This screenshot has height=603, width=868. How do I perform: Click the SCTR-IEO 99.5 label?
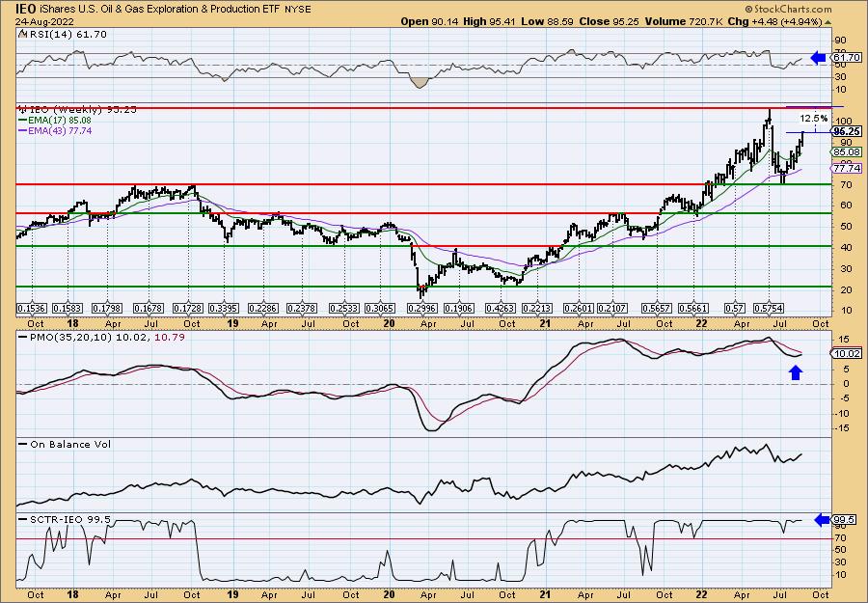click(x=65, y=519)
